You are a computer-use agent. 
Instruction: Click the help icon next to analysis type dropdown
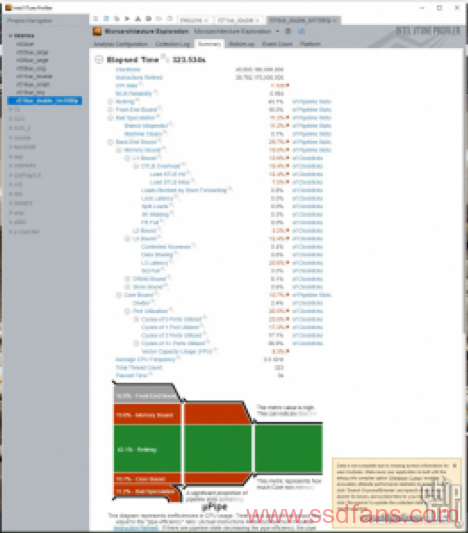288,31
